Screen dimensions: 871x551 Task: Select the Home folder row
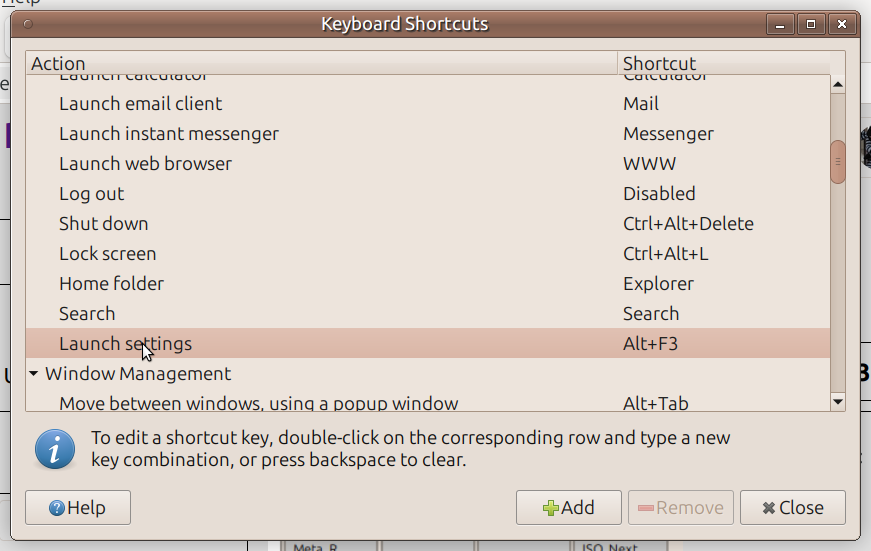[111, 284]
